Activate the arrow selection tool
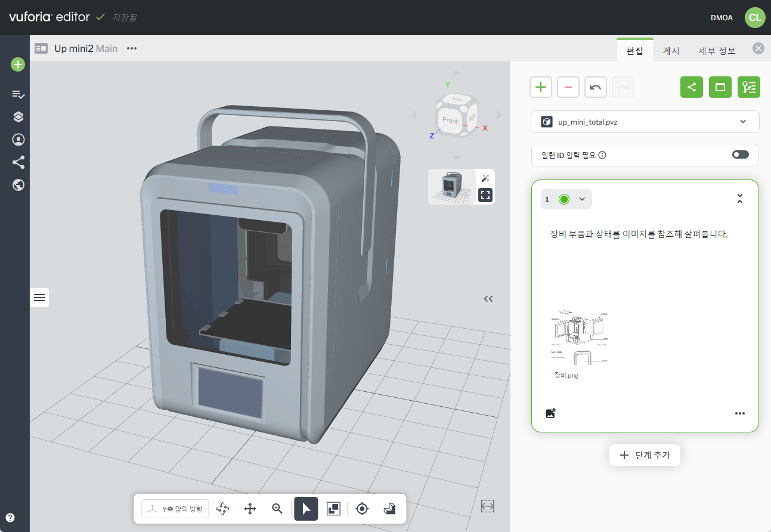The height and width of the screenshot is (532, 771). (306, 509)
